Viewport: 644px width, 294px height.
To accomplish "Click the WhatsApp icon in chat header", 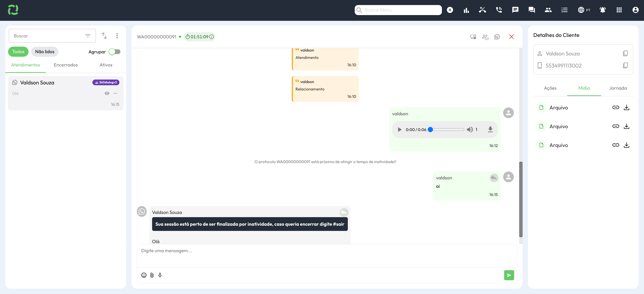I will click(x=497, y=37).
